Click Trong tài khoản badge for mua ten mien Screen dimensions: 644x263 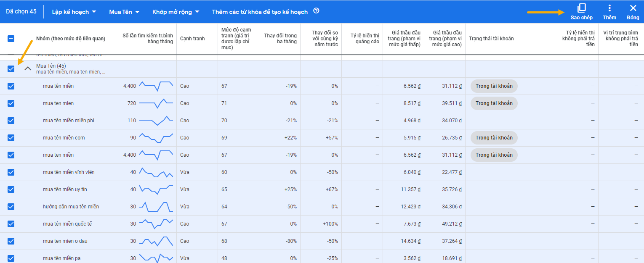494,103
